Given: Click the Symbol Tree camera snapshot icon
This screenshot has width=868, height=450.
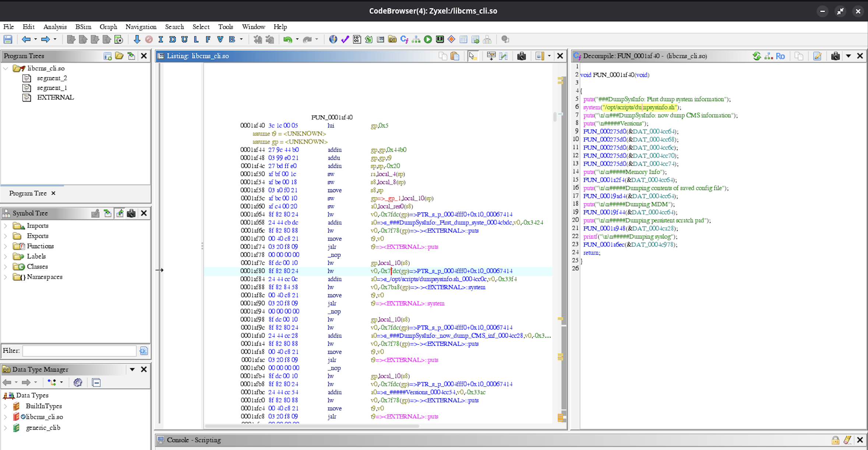Looking at the screenshot, I should click(131, 213).
